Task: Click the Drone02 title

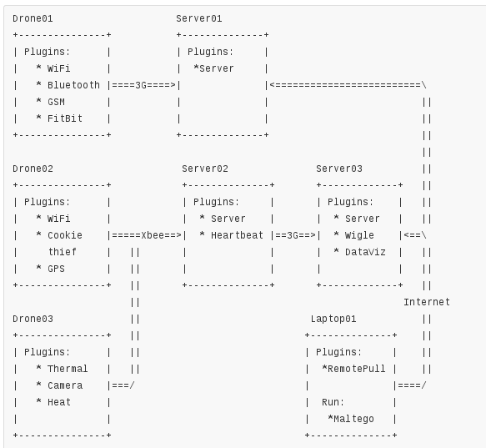Action: tap(33, 169)
